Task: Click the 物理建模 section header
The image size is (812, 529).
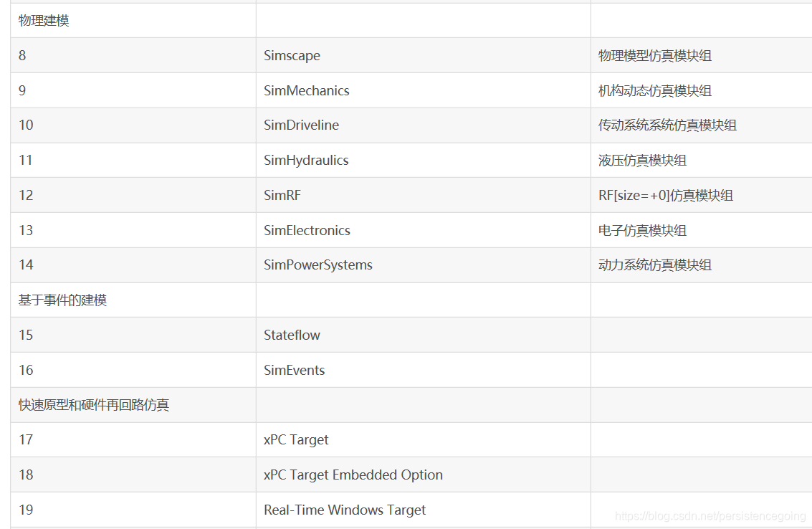Action: (x=44, y=20)
